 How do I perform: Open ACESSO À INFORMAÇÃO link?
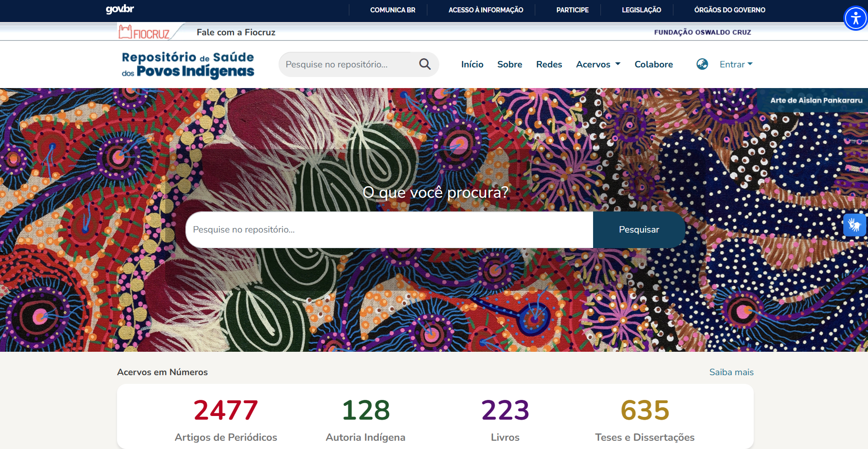486,10
